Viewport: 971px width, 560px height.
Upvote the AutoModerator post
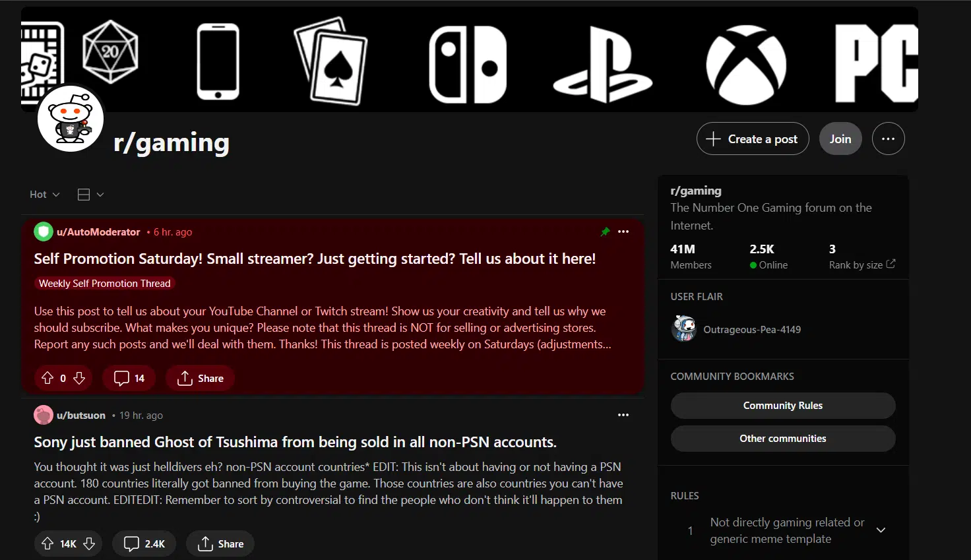click(47, 378)
